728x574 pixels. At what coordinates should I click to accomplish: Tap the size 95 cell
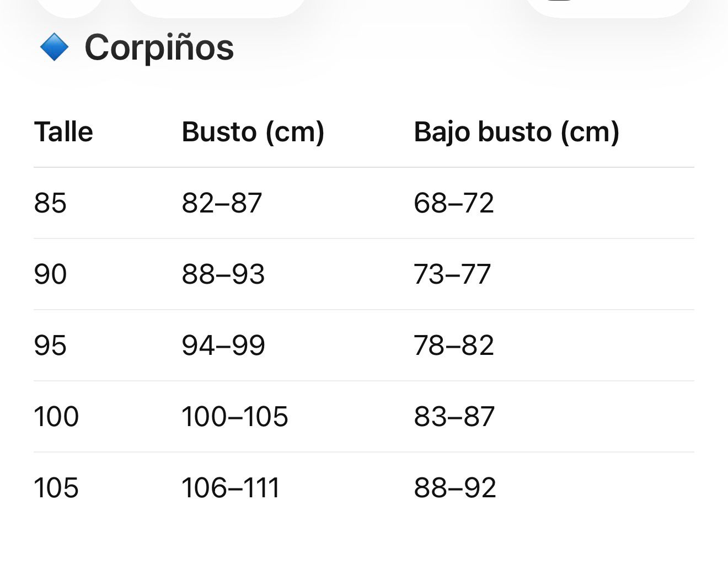(50, 346)
